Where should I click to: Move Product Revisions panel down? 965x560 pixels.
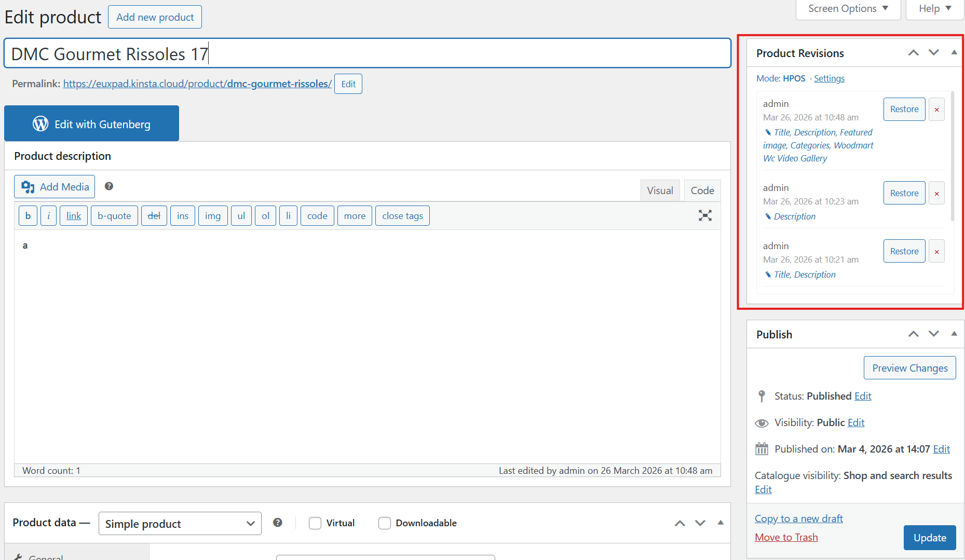click(x=933, y=53)
